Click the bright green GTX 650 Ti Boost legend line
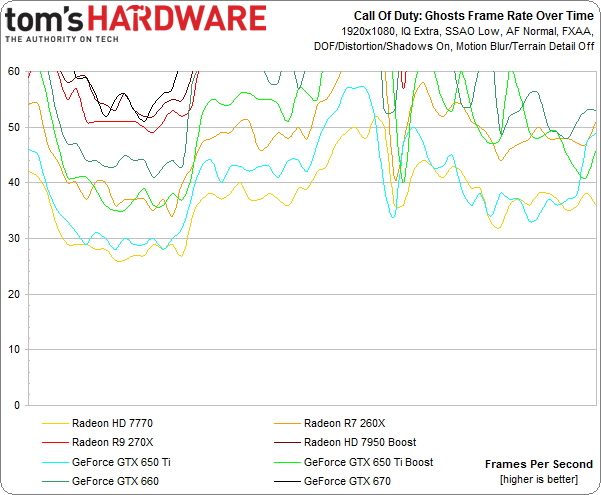601x495 pixels. click(x=287, y=462)
